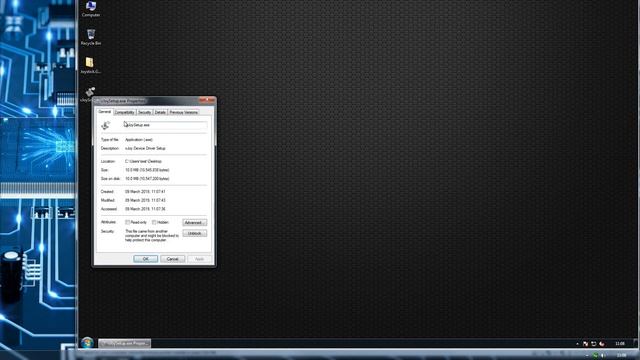Open the Previous Versions tab

coord(184,112)
